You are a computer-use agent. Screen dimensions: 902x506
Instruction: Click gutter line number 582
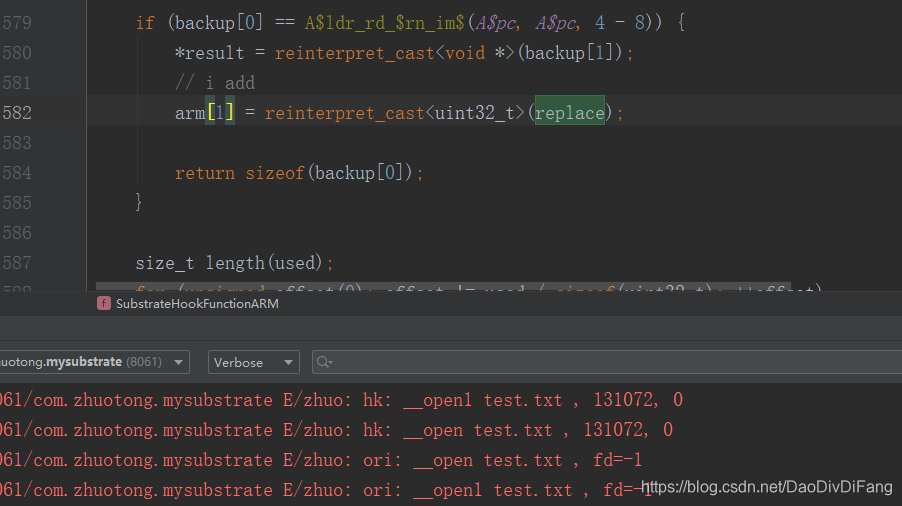[17, 113]
